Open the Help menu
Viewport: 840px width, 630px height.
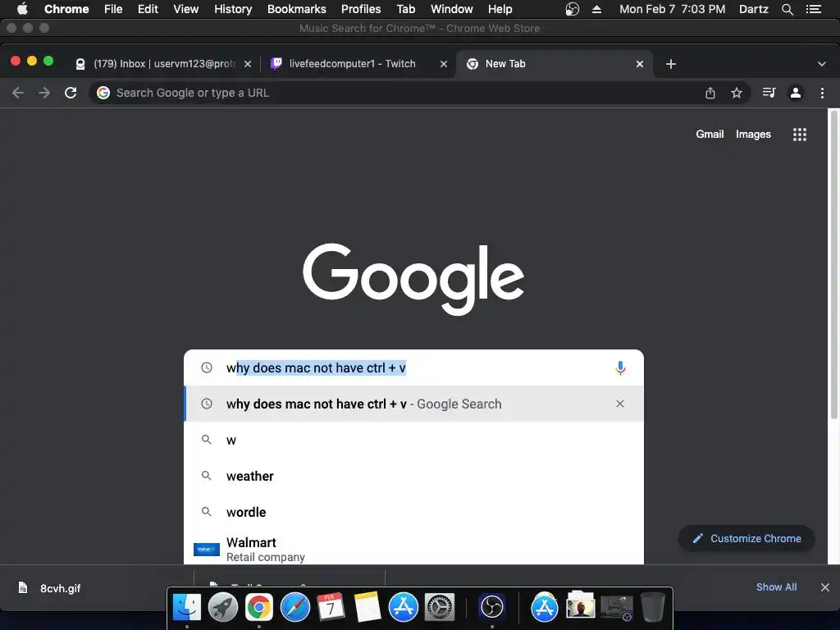[500, 9]
